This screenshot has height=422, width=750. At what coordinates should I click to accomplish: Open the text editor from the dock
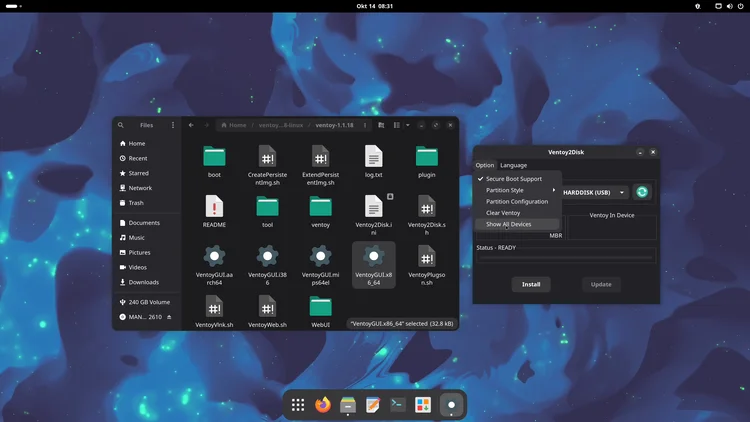373,405
